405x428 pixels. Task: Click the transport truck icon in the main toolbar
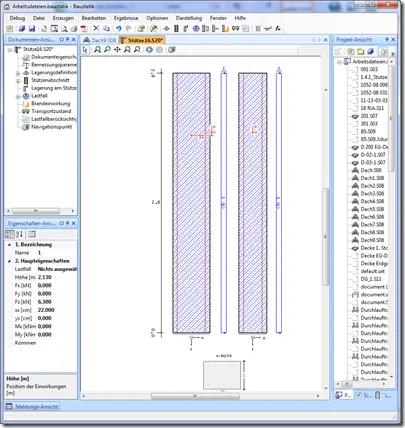coord(236,29)
